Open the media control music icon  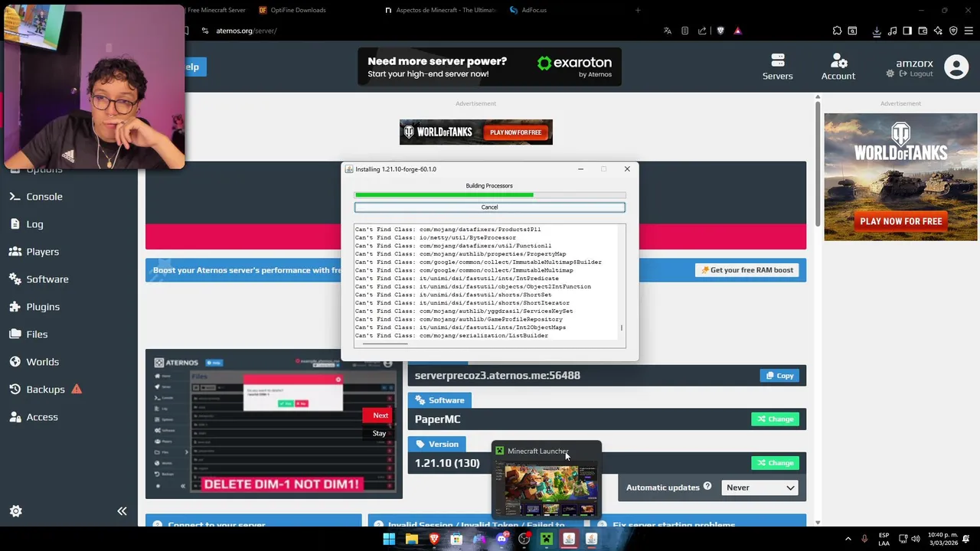[892, 31]
